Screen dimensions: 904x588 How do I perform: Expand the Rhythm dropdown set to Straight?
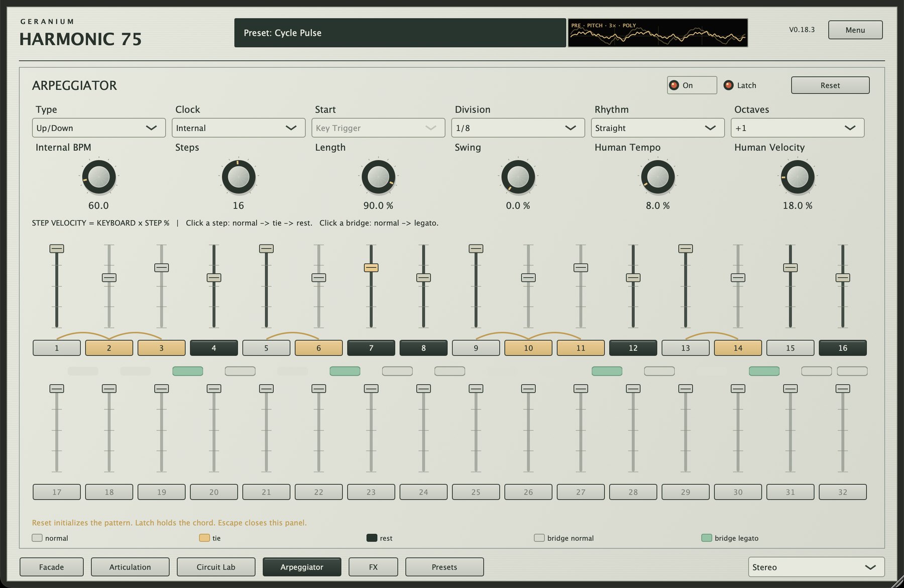pyautogui.click(x=657, y=128)
